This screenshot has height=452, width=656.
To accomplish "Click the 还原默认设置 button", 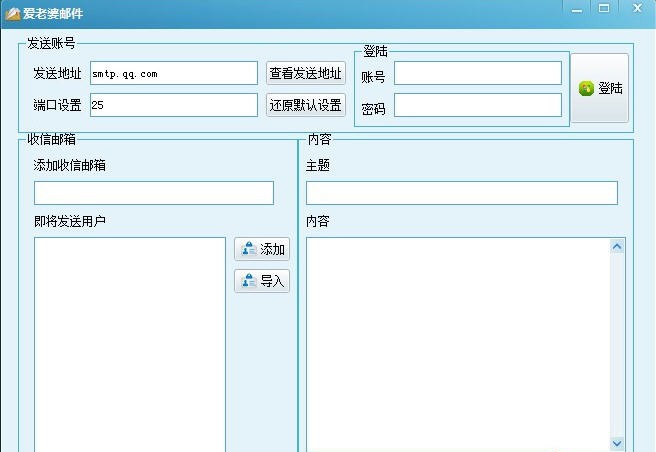I will click(305, 105).
